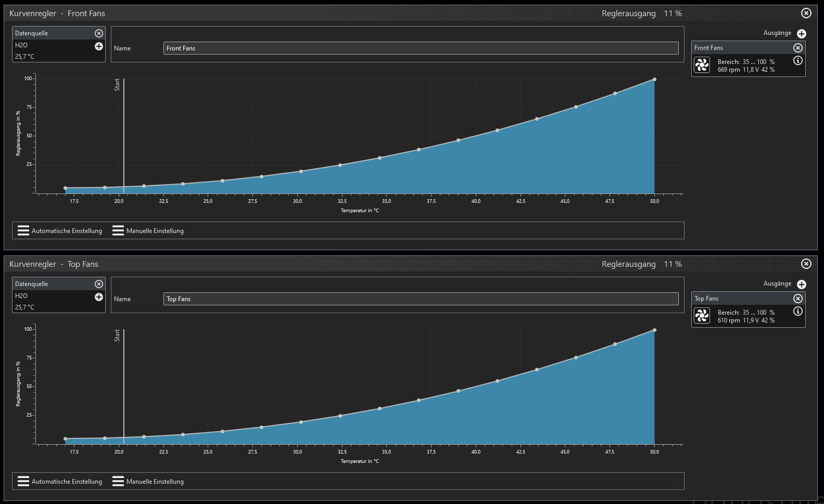This screenshot has height=504, width=824.
Task: Click the name field containing Front Fans
Action: (x=421, y=48)
